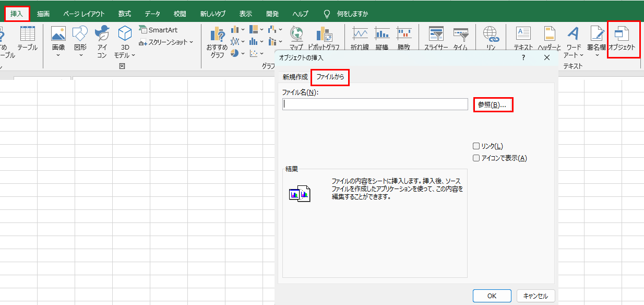Expand the スクリーンショット dropdown
The image size is (644, 305).
pos(166,42)
